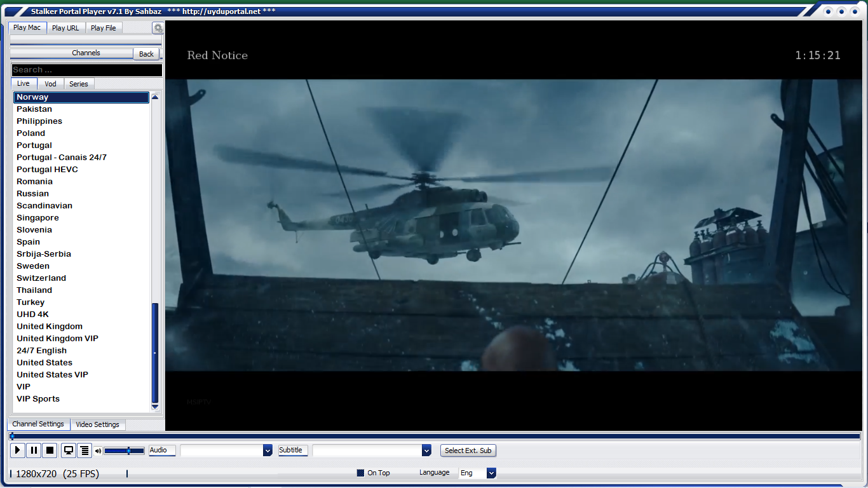
Task: Select Turkey in the channel list
Action: click(81, 302)
